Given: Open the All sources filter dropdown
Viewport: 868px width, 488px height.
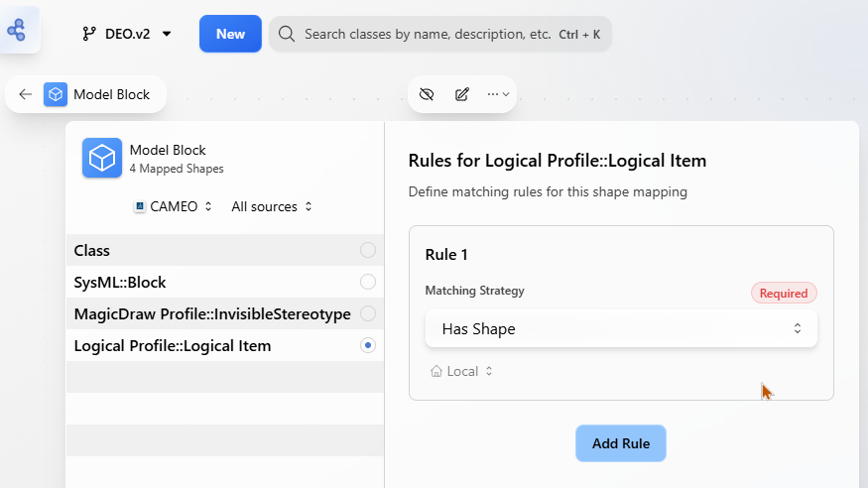Looking at the screenshot, I should point(272,206).
